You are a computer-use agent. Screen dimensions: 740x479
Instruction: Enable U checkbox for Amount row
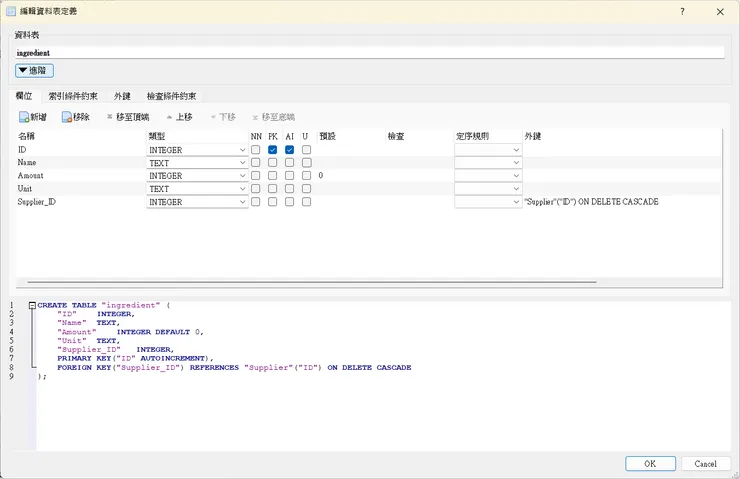click(x=306, y=176)
